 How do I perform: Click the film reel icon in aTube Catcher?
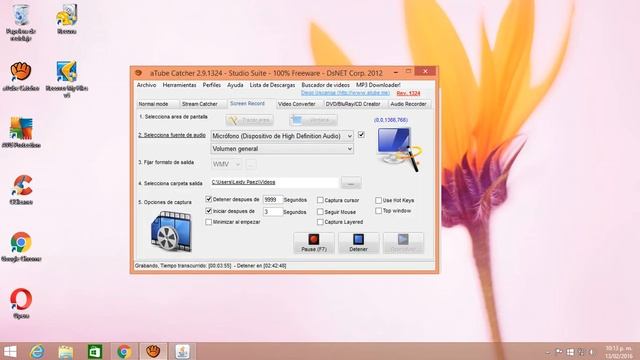(x=171, y=231)
